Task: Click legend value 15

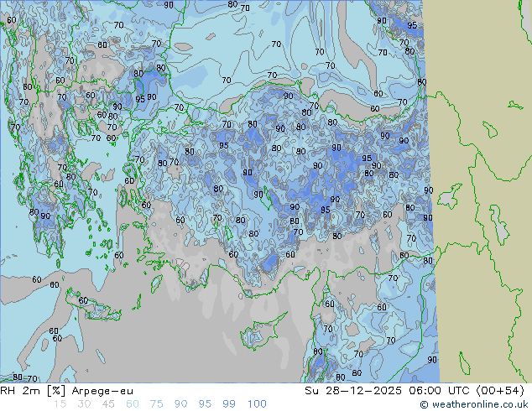Action: pos(60,404)
